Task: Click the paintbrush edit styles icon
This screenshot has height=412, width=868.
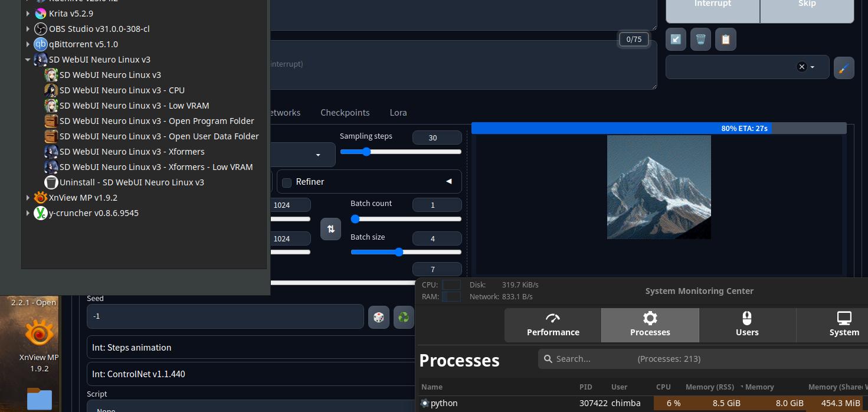Action: coord(844,68)
